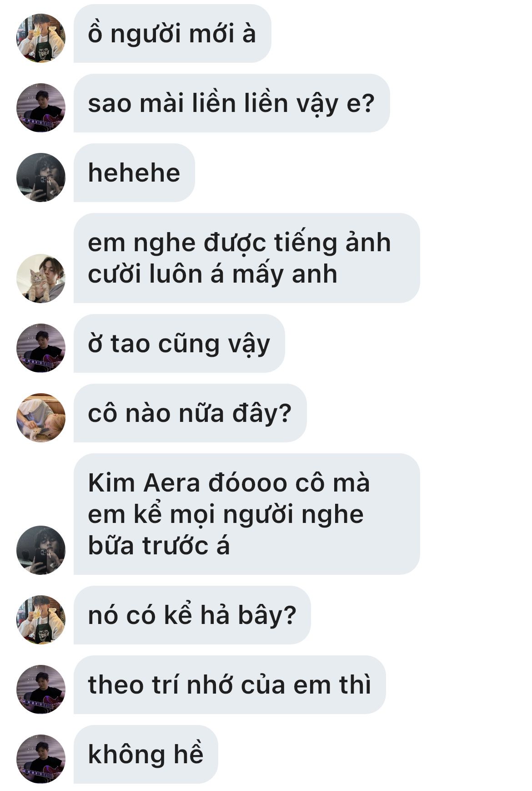
Task: Tap the 'sao mài liền liền vậy e?' bubble
Action: [x=232, y=103]
